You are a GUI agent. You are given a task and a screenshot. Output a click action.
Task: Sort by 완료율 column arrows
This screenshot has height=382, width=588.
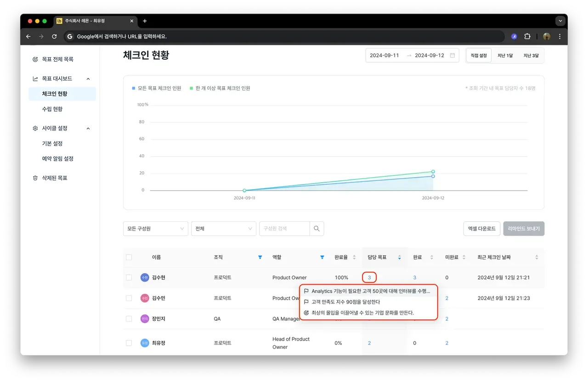[354, 258]
